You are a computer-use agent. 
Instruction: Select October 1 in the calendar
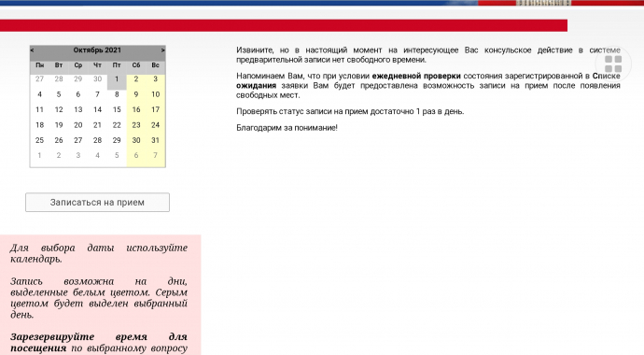[117, 79]
